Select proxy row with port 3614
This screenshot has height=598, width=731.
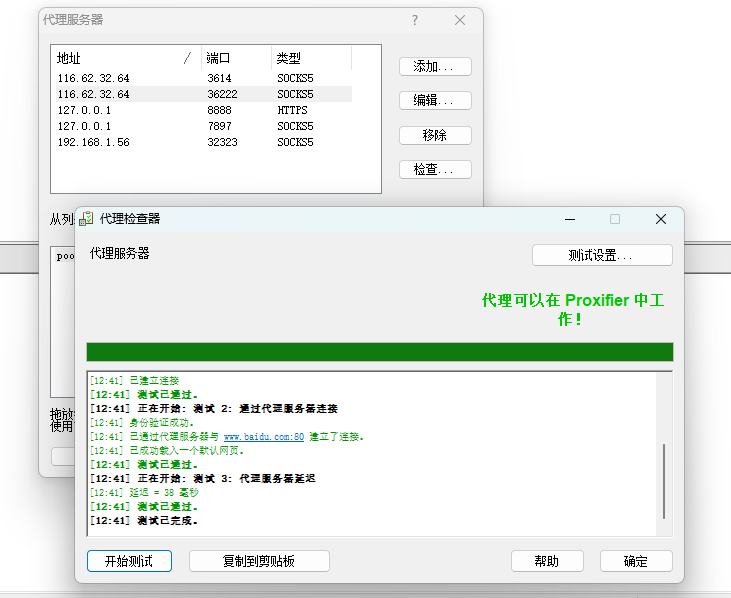(204, 78)
